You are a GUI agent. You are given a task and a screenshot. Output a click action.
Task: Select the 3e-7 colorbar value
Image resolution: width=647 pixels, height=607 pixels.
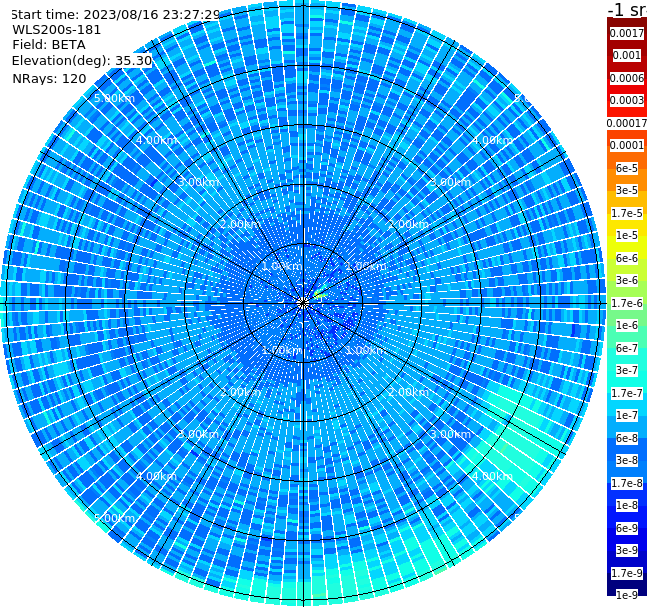tap(627, 370)
